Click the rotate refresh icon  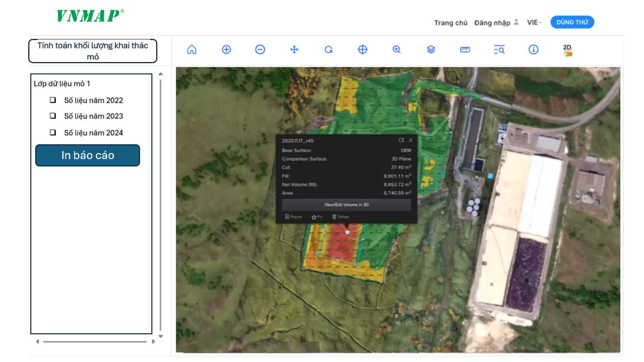(x=328, y=50)
